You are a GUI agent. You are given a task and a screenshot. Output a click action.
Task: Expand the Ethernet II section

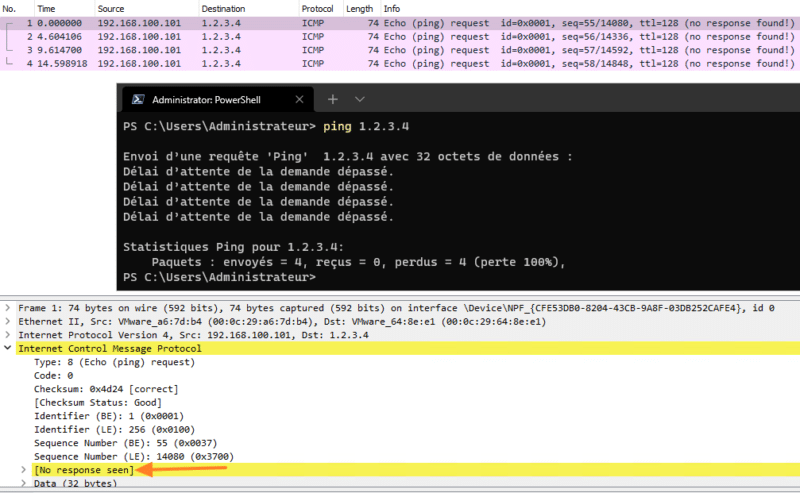pos(9,321)
